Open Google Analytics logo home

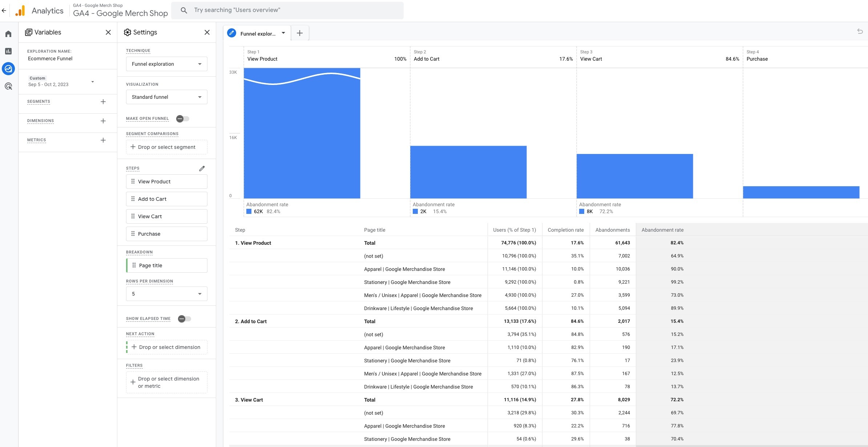pos(20,11)
